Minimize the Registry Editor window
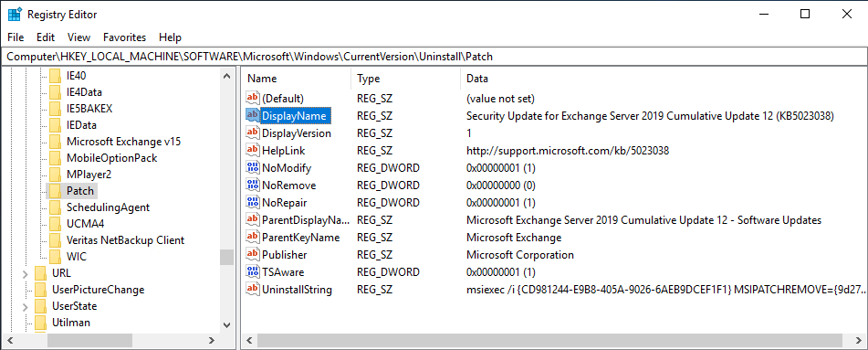This screenshot has width=868, height=350. click(763, 15)
